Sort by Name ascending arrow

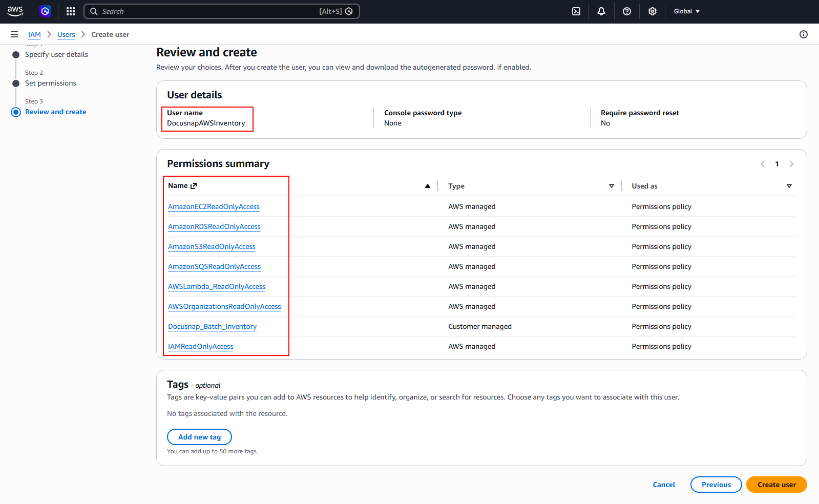pyautogui.click(x=428, y=186)
